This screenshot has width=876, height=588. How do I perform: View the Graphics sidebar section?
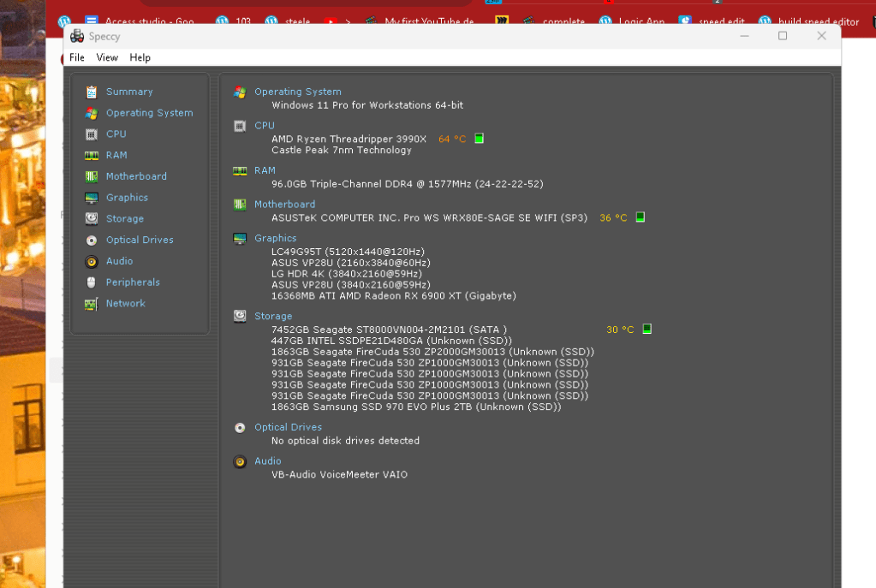127,198
